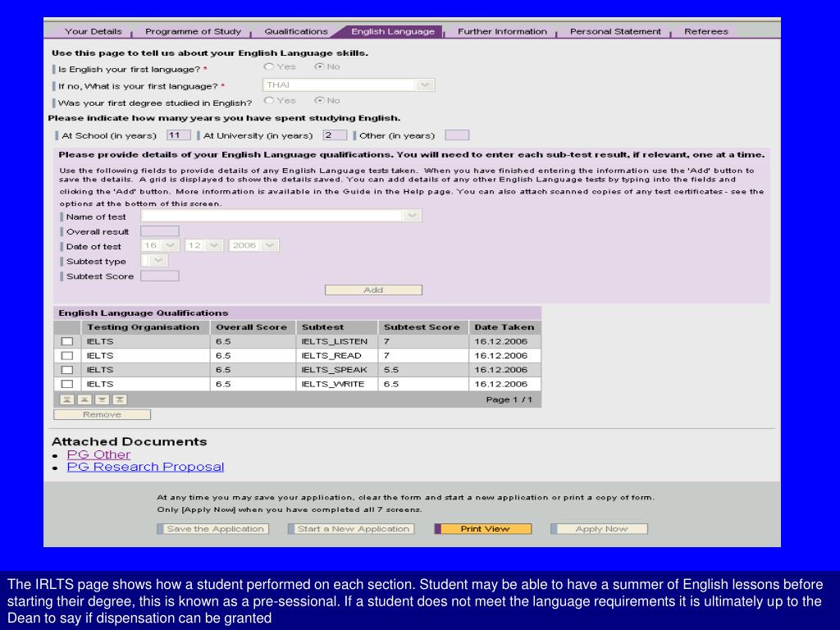Click the Subtest column header

click(337, 326)
